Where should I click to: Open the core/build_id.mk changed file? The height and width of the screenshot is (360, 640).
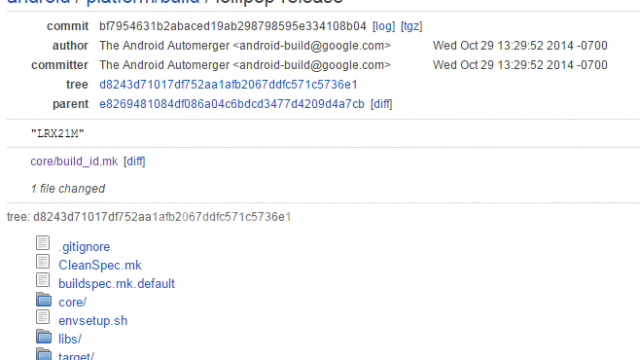tap(74, 161)
